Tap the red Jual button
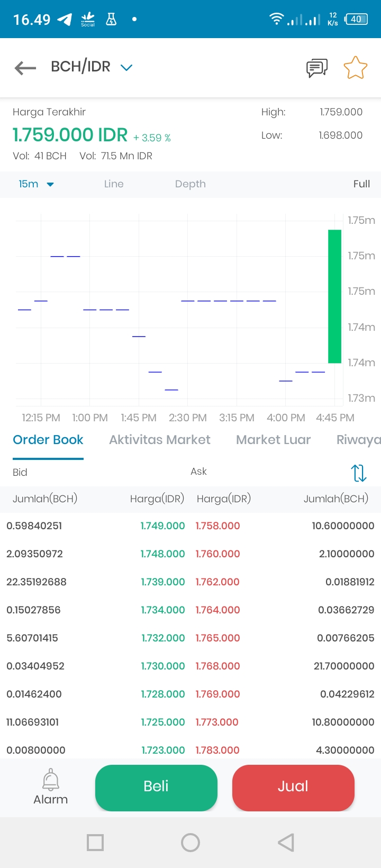This screenshot has height=868, width=381. pos(293,786)
